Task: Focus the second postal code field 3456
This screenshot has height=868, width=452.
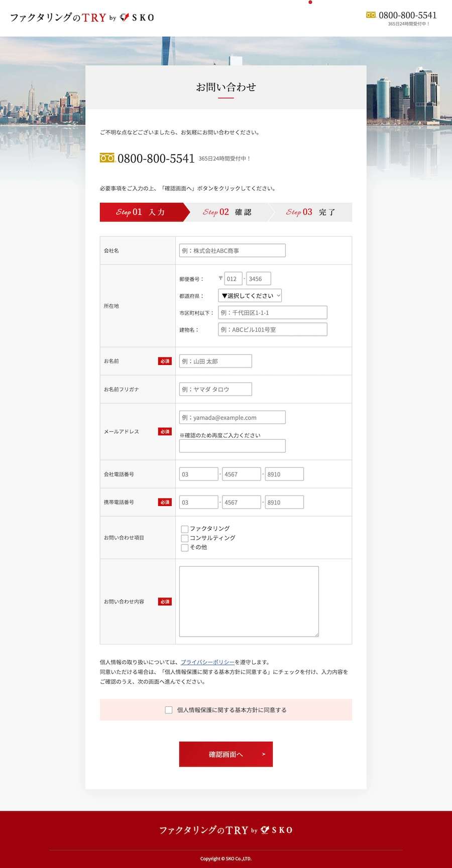Action: (259, 279)
